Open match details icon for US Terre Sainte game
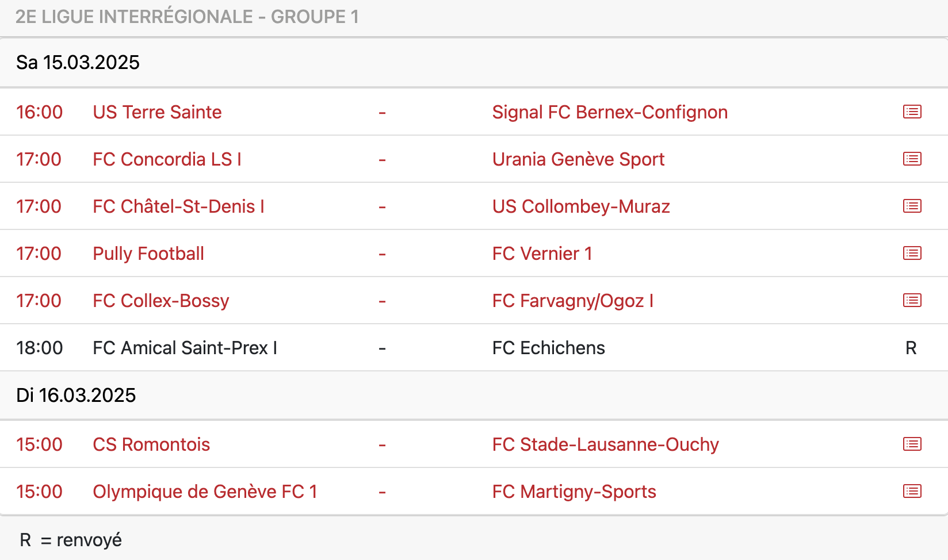The width and height of the screenshot is (948, 560). tap(912, 112)
